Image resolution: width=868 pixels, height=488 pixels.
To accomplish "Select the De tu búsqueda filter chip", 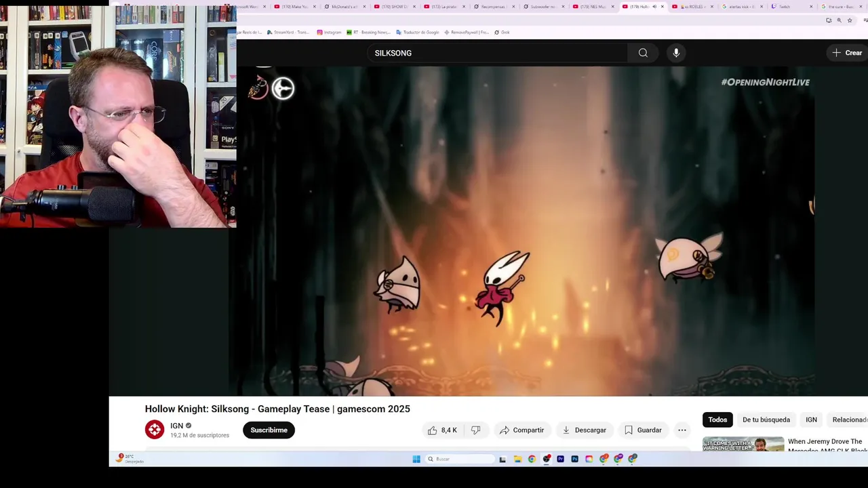I will (766, 420).
